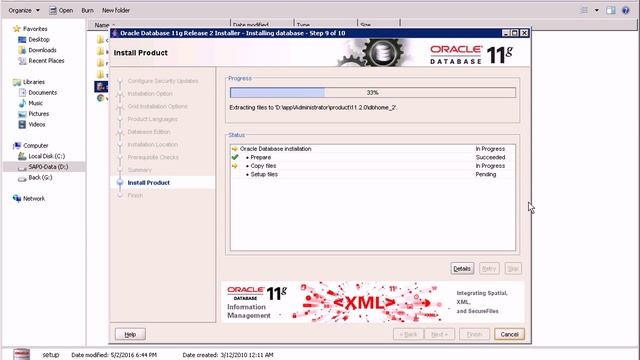Toggle the Explorer preview pane icon

[611, 10]
